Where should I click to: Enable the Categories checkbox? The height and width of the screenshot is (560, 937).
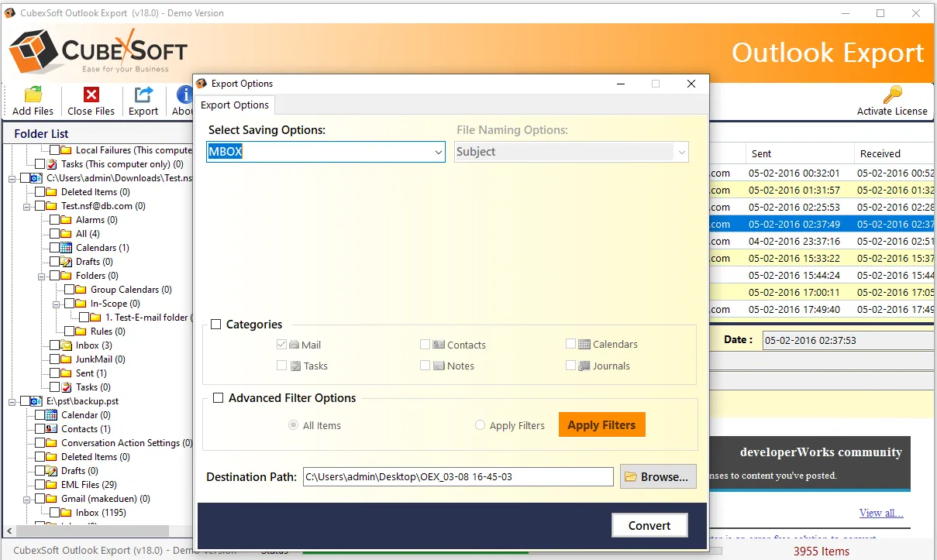216,325
